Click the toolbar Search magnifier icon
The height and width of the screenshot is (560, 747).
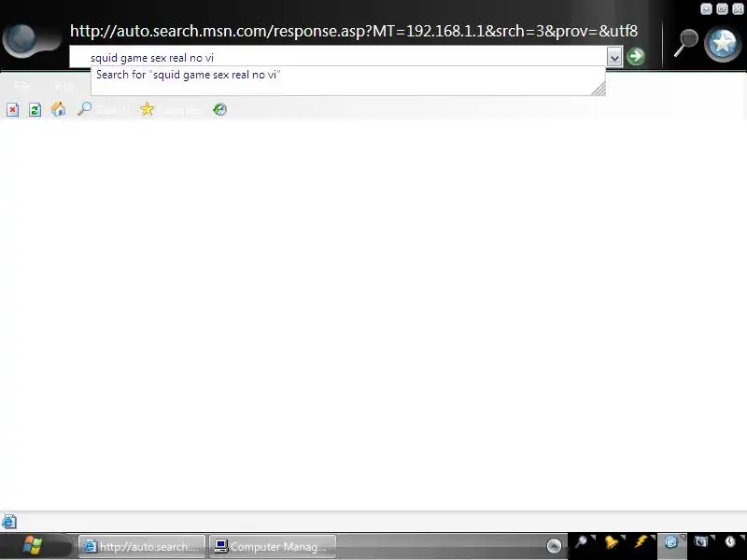coord(84,109)
